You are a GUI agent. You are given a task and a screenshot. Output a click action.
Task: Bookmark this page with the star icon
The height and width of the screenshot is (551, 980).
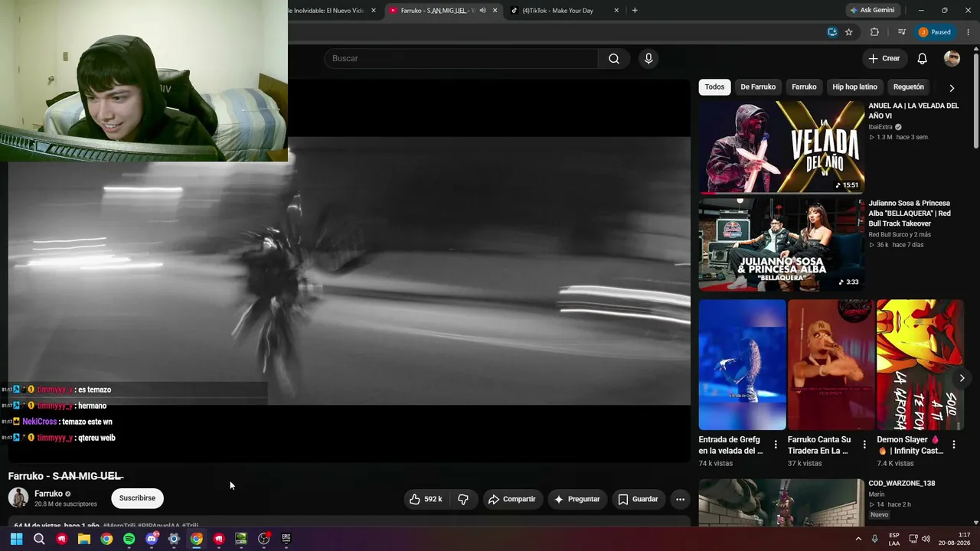(x=849, y=32)
